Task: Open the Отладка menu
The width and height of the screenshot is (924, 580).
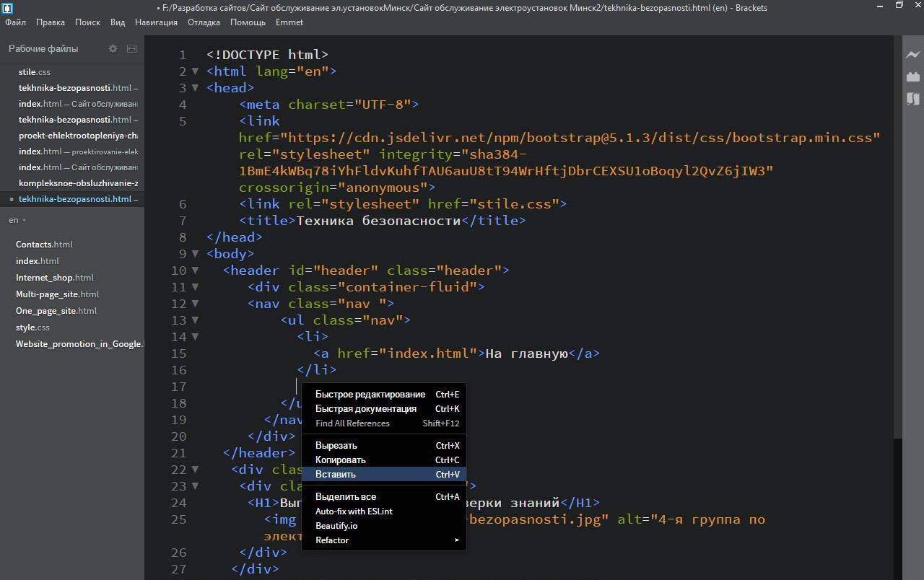Action: (x=204, y=22)
